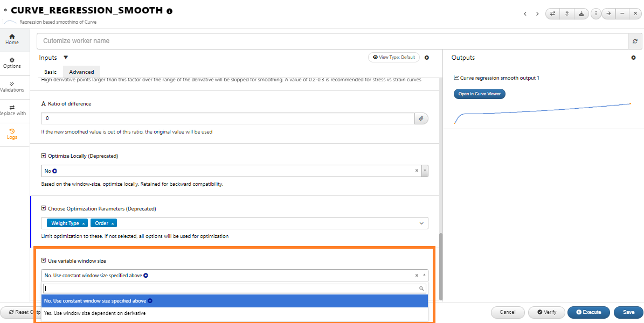Click the Execute button

pos(588,312)
